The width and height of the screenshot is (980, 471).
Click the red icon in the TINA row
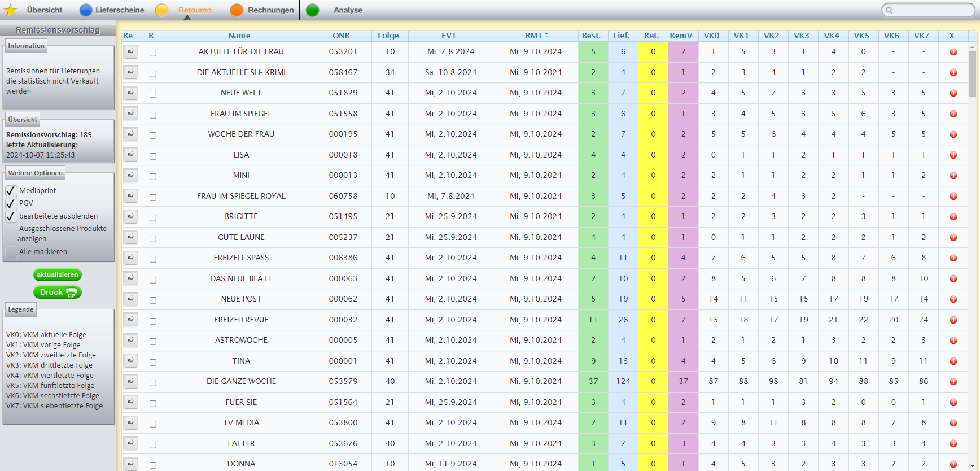point(953,361)
